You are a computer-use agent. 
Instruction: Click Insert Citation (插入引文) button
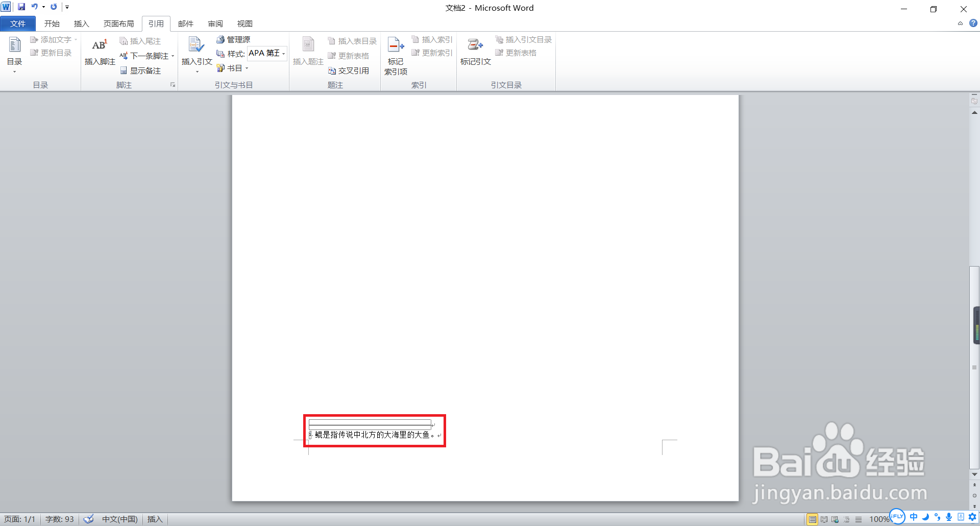tap(197, 55)
